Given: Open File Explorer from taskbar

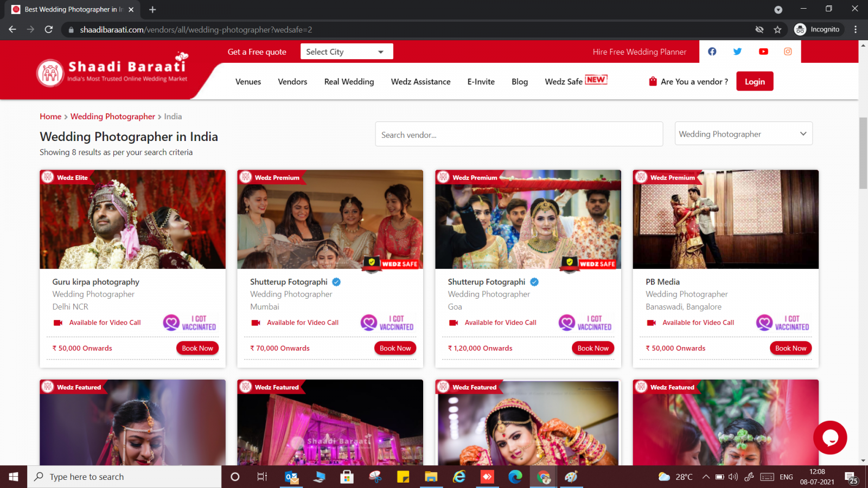Looking at the screenshot, I should (x=431, y=477).
